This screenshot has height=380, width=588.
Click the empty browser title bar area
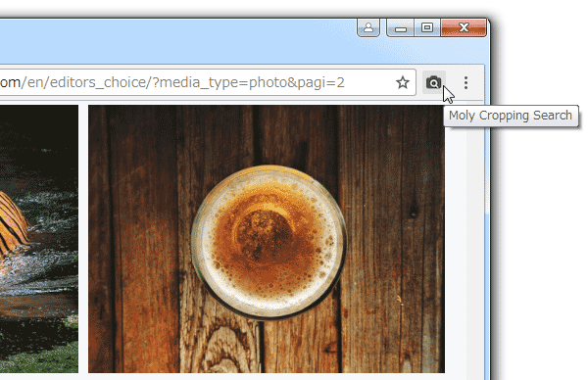[176, 41]
